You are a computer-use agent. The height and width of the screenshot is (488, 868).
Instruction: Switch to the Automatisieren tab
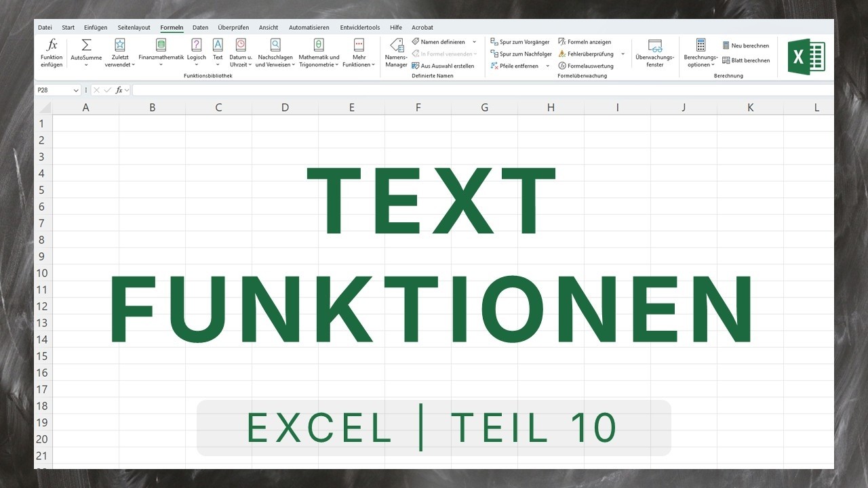tap(309, 28)
